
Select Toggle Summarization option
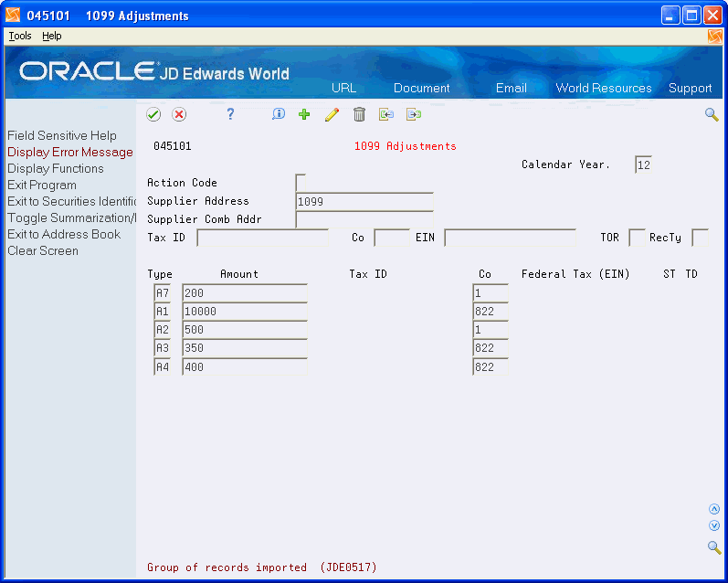(71, 217)
